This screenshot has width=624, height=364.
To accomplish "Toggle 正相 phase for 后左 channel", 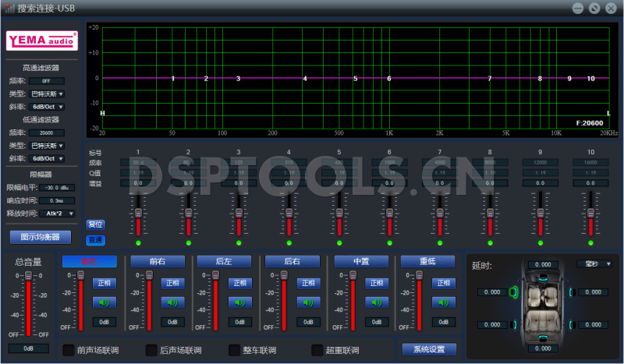I will (239, 283).
